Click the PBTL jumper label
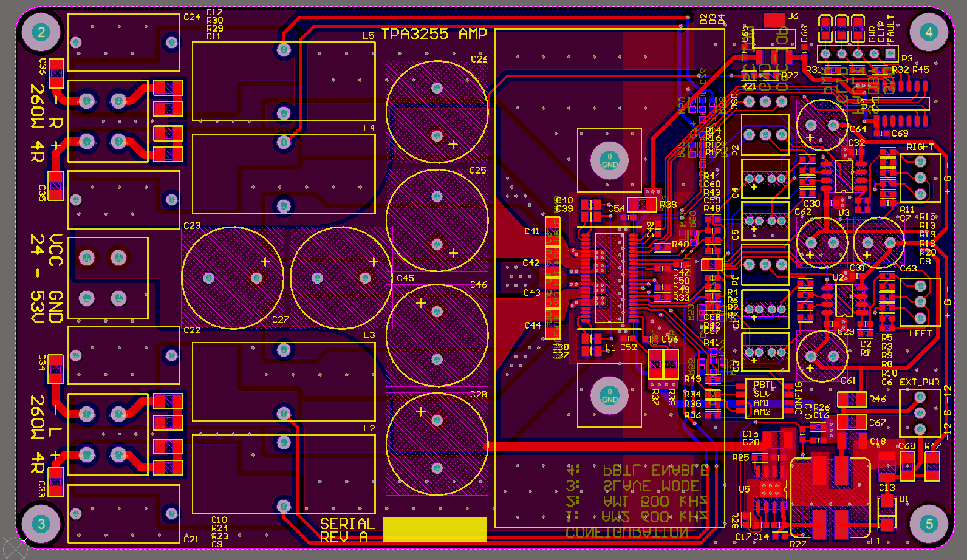The image size is (967, 560). coord(764,384)
